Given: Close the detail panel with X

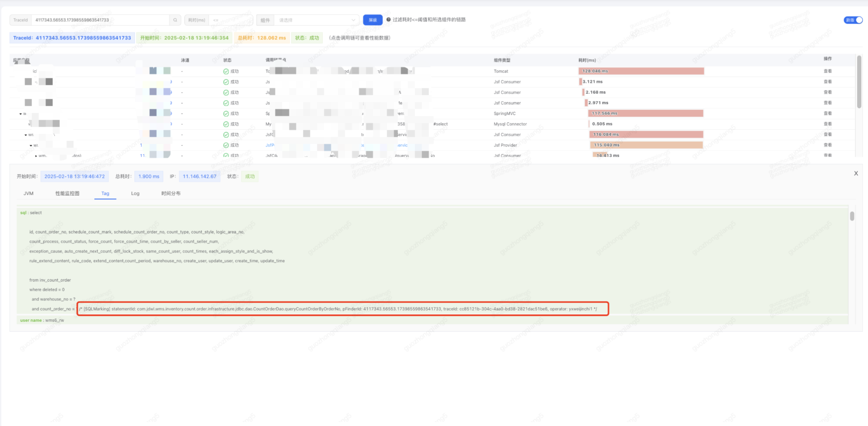Looking at the screenshot, I should (x=856, y=173).
